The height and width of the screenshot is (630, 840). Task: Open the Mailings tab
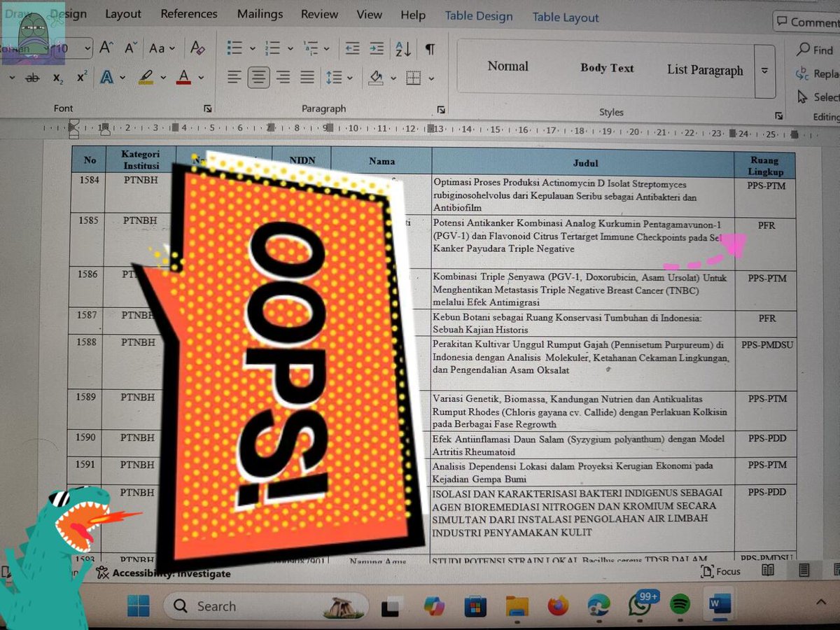tap(260, 14)
